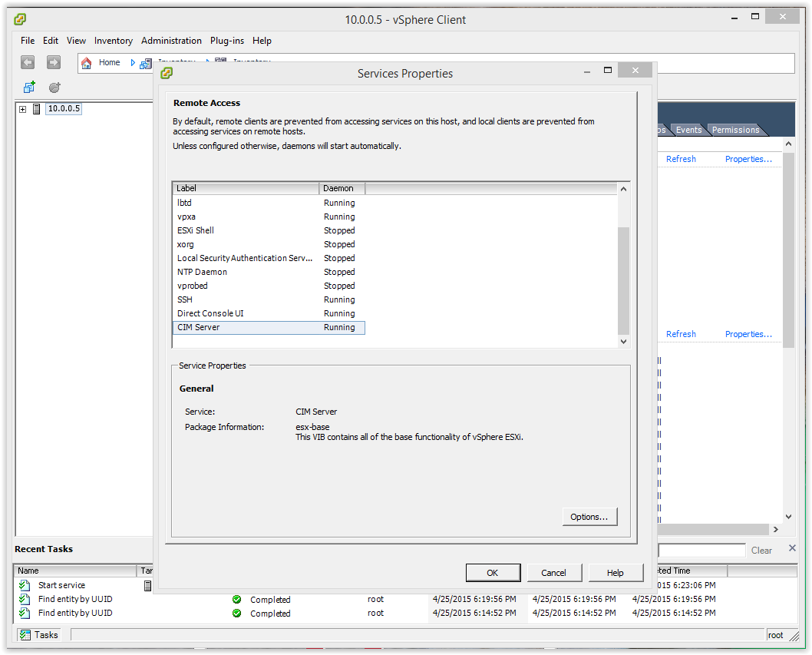Click the back navigation arrow icon
812x655 pixels.
click(28, 62)
